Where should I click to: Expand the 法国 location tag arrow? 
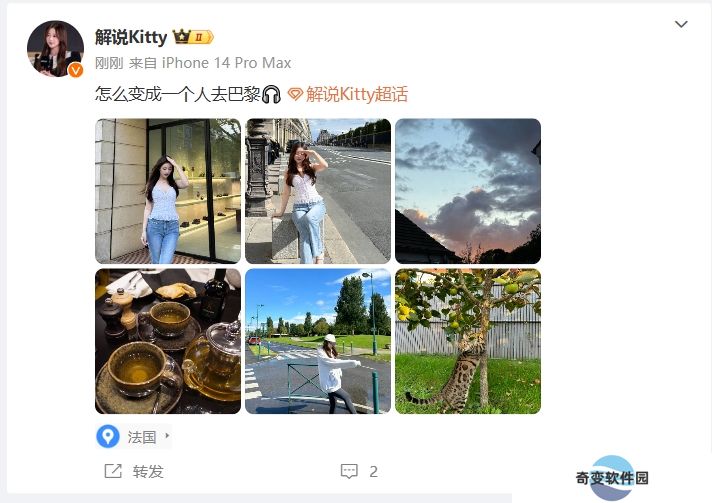(167, 436)
